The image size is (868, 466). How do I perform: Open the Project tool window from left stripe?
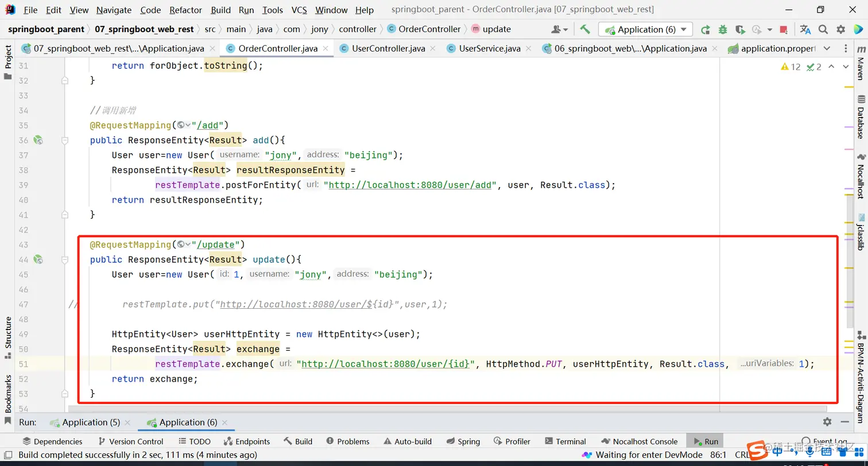(x=8, y=62)
